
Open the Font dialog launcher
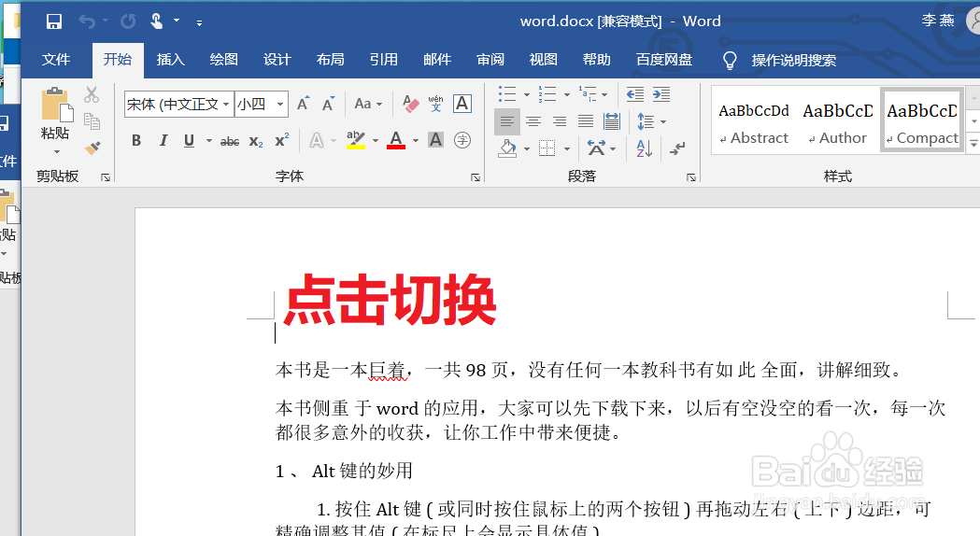tap(476, 177)
